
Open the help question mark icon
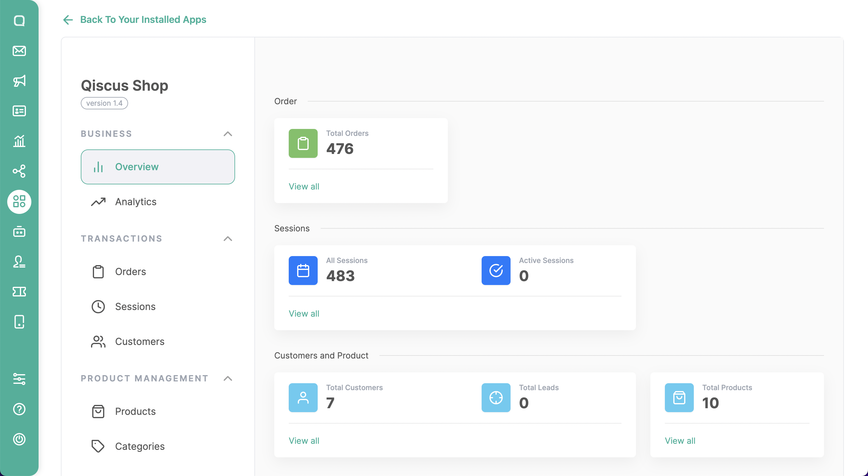19,409
